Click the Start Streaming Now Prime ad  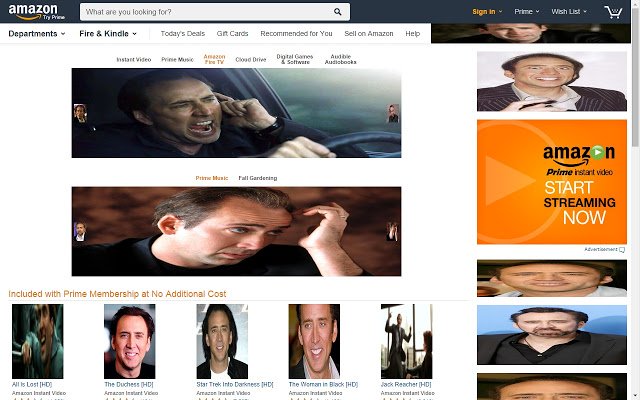552,182
